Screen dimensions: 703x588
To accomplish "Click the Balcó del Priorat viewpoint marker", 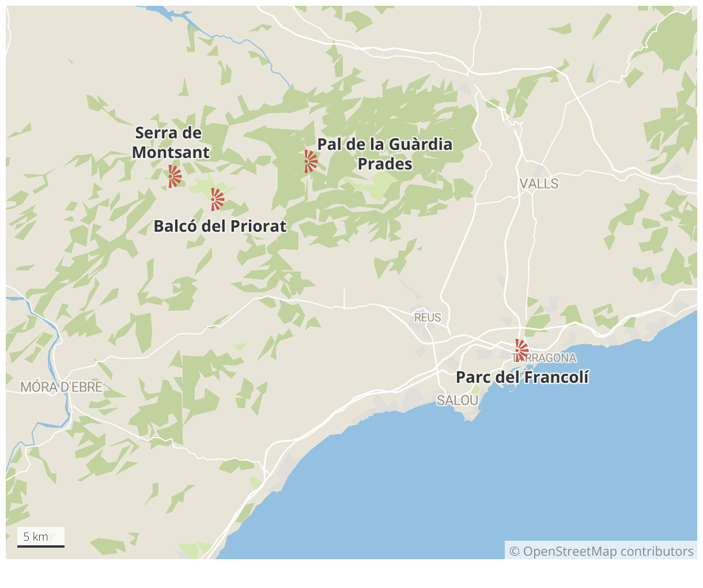I will pos(217,199).
